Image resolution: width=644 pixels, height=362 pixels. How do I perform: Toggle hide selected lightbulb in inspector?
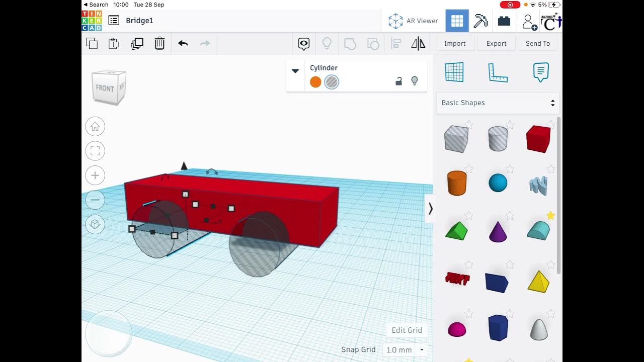pyautogui.click(x=415, y=81)
